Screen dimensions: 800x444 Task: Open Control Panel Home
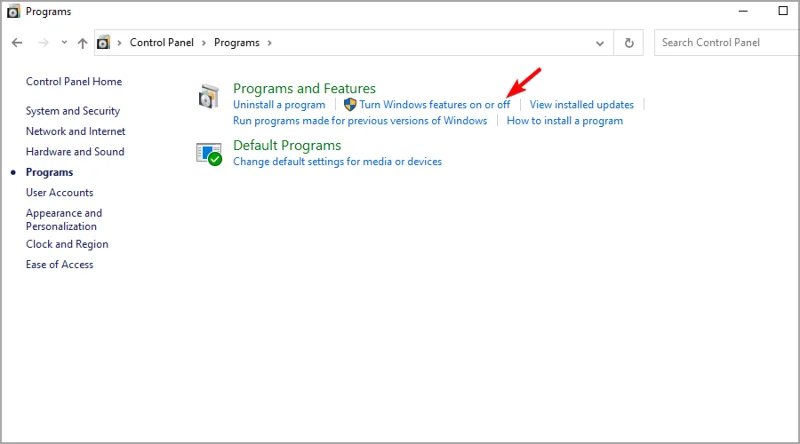click(74, 82)
